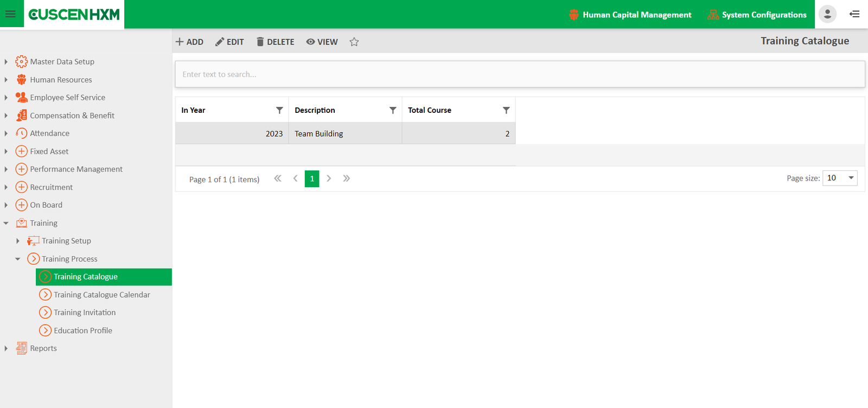Click the hamburger menu icon
Viewport: 868px width, 408px height.
[x=10, y=14]
